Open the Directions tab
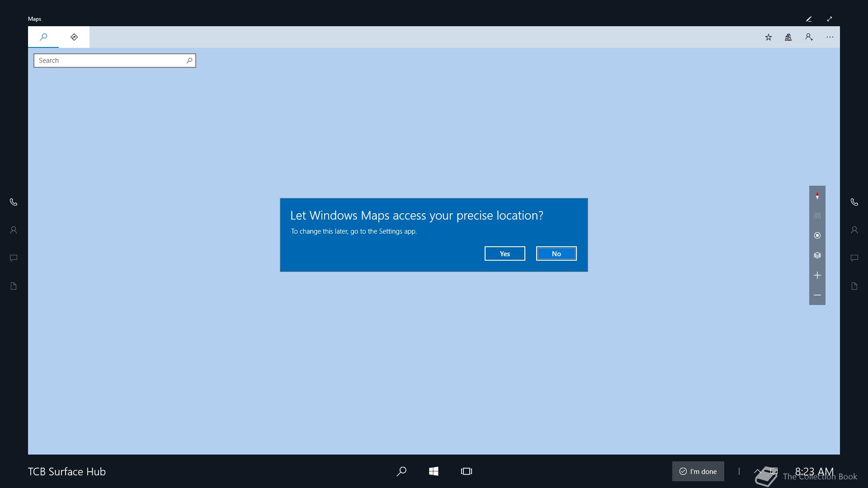 [x=74, y=37]
